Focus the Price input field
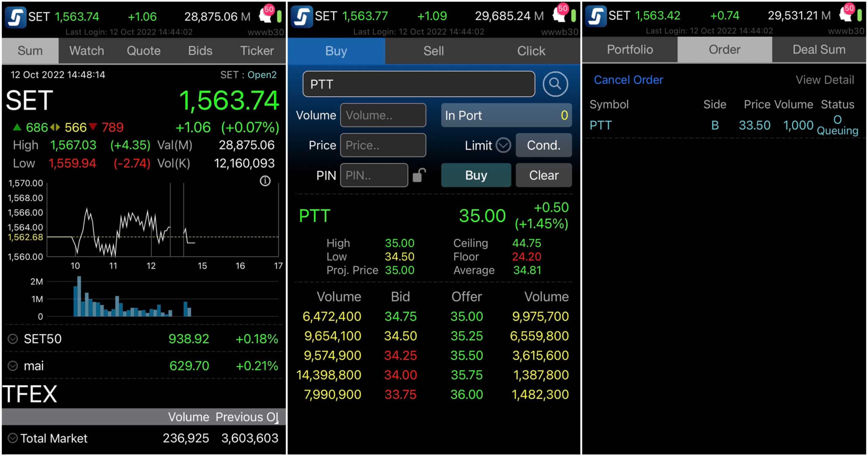Viewport: 868px width, 456px height. coord(383,145)
